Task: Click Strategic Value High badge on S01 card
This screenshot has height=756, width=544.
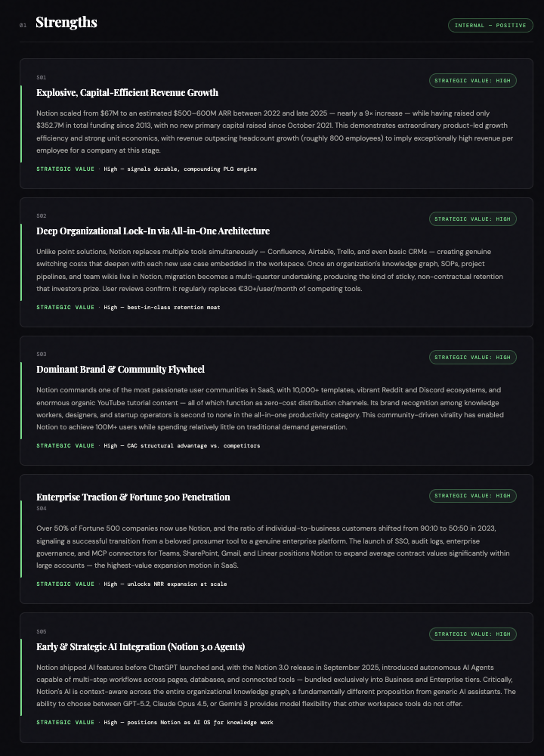Action: 473,80
